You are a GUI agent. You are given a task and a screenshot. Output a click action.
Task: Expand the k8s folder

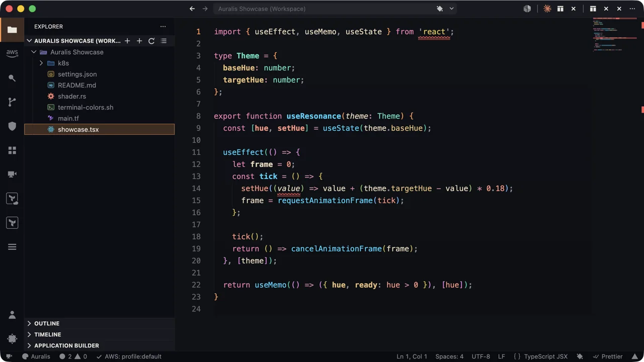coord(41,63)
